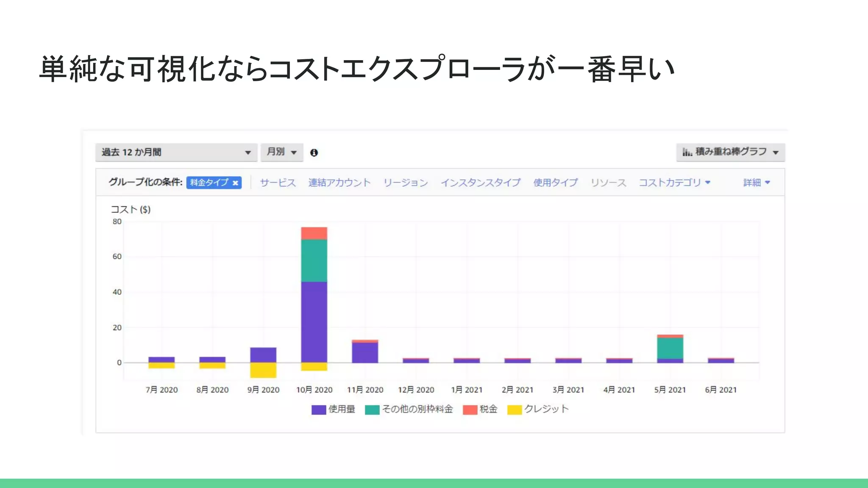Screen dimensions: 868x488
Task: Toggle the クレジット legend swatch
Action: tap(515, 410)
